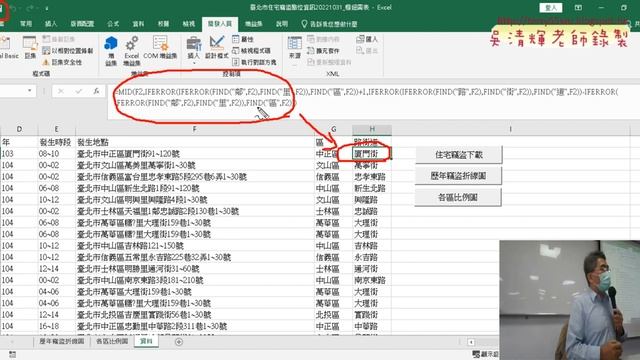The height and width of the screenshot is (360, 640).
Task: Switch to the 常用 ribbon tab
Action: click(x=26, y=24)
